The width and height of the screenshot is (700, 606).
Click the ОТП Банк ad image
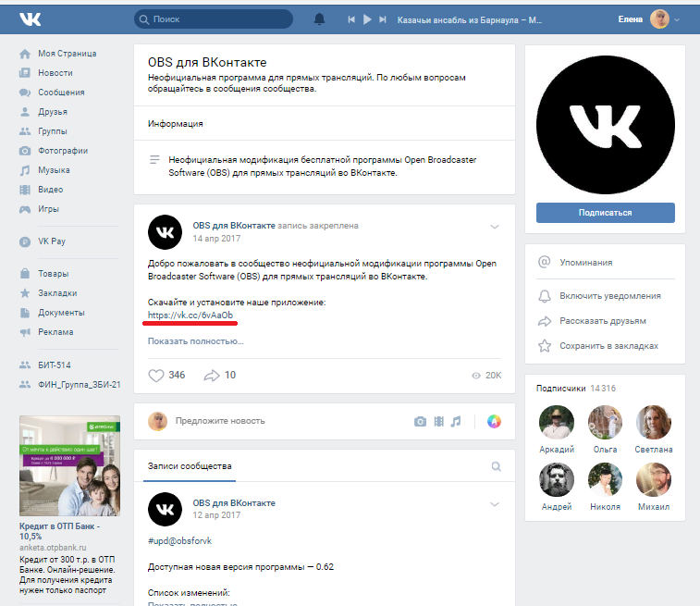click(x=69, y=465)
